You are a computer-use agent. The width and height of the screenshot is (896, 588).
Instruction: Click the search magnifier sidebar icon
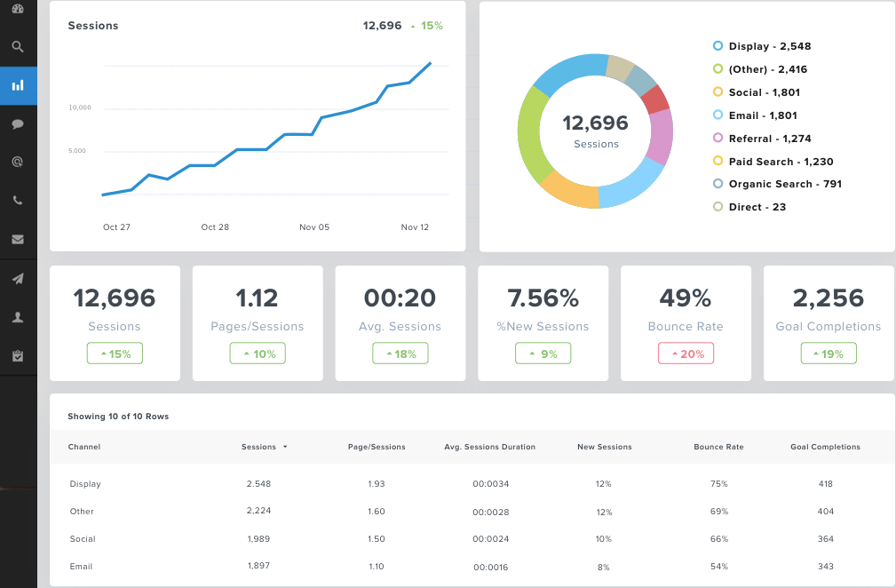tap(18, 47)
